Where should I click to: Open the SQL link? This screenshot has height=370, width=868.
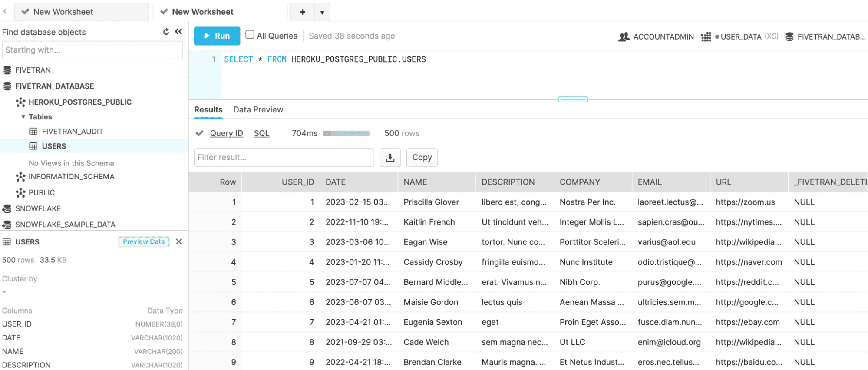(x=262, y=133)
